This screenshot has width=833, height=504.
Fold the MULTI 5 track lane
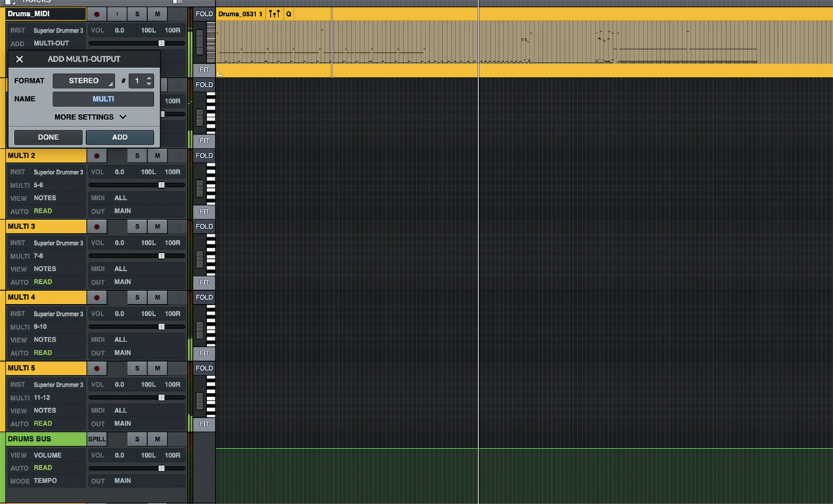(204, 368)
